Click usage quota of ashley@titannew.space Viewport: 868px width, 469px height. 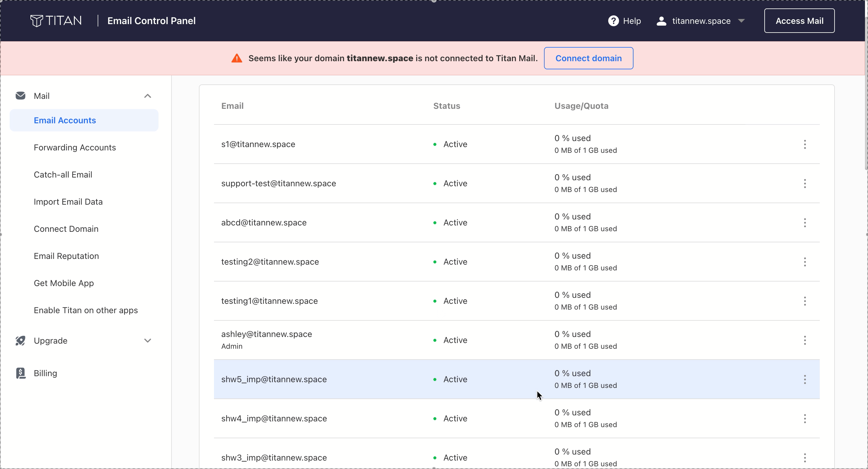click(586, 340)
